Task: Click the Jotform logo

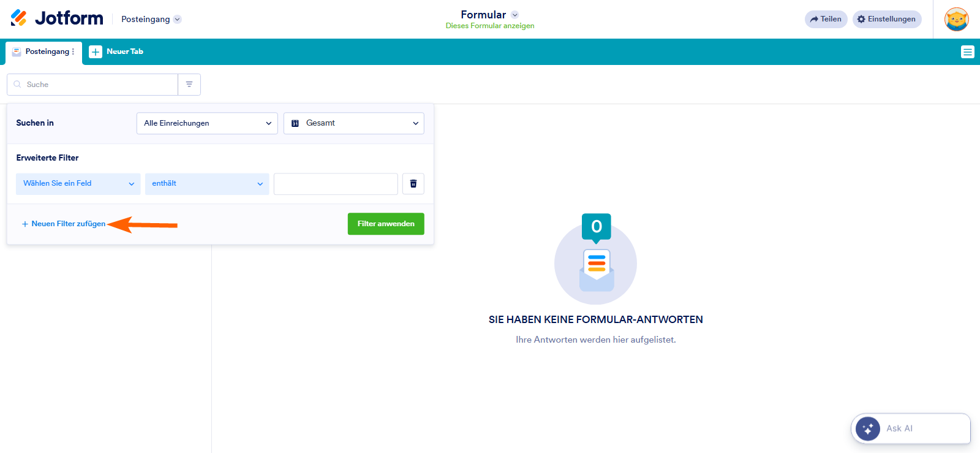Action: pyautogui.click(x=57, y=18)
